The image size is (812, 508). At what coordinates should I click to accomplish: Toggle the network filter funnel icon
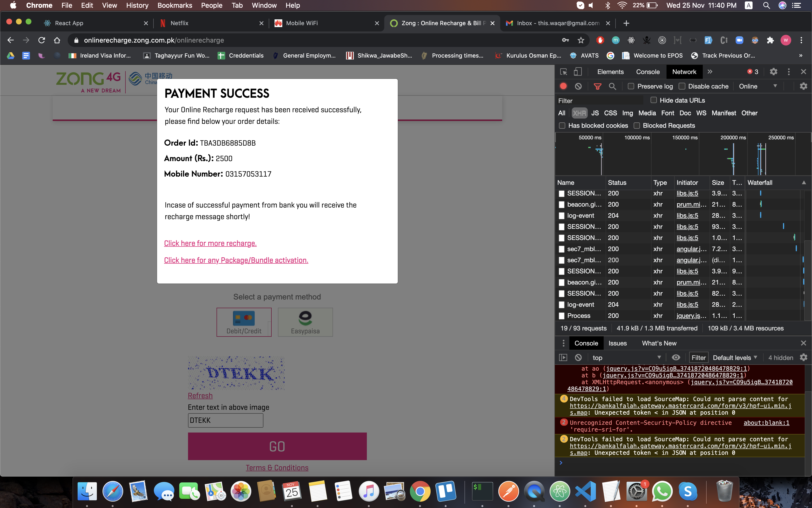point(597,86)
